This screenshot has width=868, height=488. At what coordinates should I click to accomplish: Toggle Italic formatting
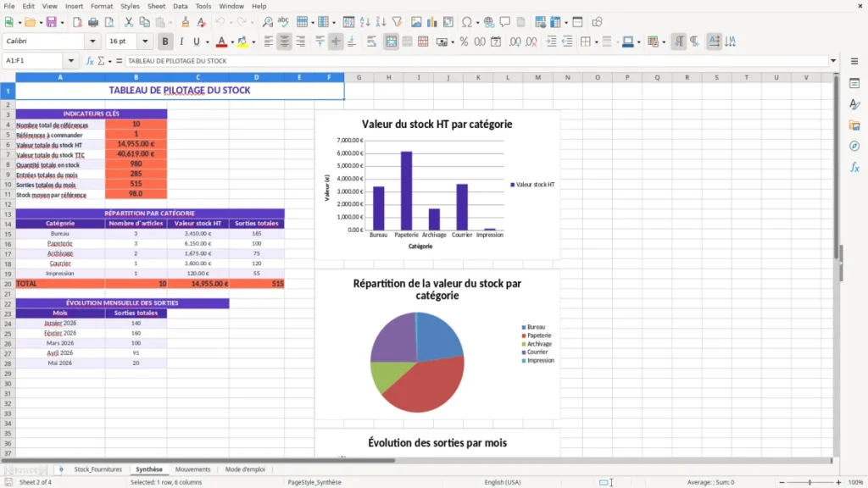181,42
